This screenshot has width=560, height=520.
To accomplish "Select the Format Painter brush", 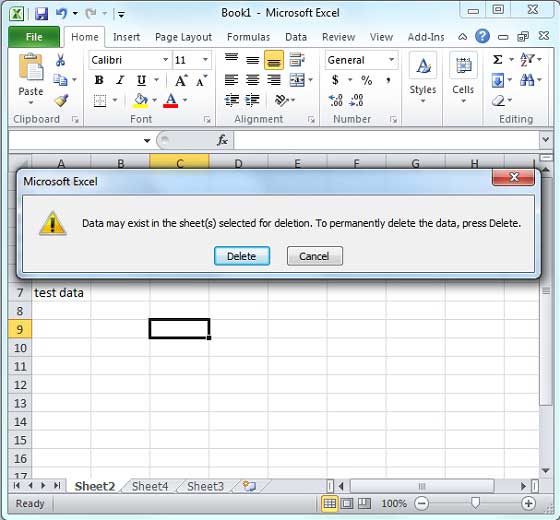I will tap(61, 100).
